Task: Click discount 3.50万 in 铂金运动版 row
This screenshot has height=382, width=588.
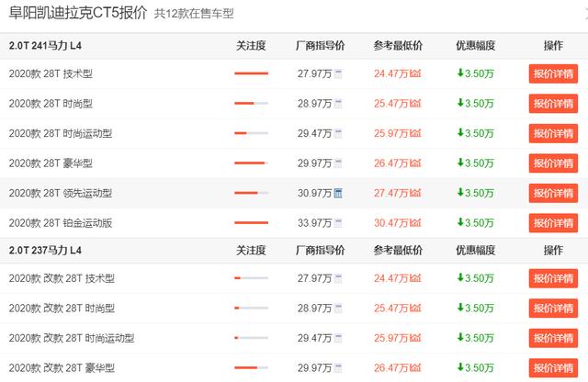Action: pyautogui.click(x=475, y=223)
